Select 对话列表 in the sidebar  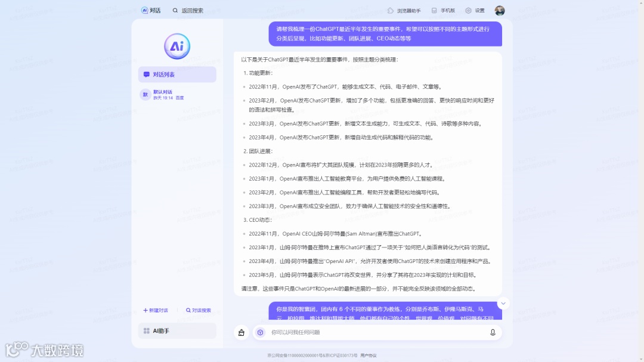[x=177, y=75]
